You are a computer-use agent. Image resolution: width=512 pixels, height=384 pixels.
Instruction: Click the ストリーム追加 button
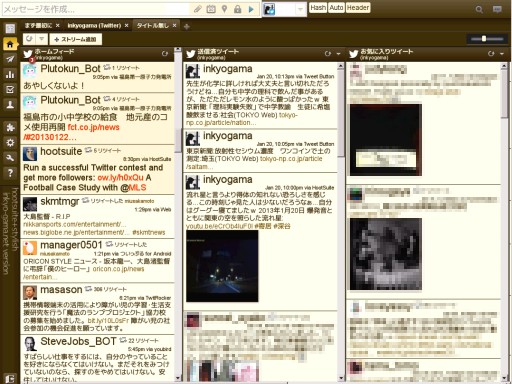click(76, 39)
